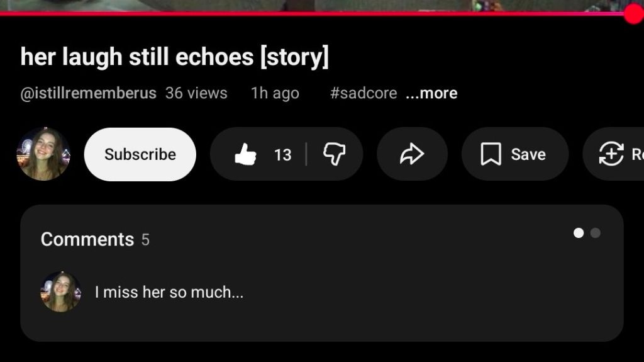
Task: Like the video with thumbs-up icon
Action: pos(245,154)
